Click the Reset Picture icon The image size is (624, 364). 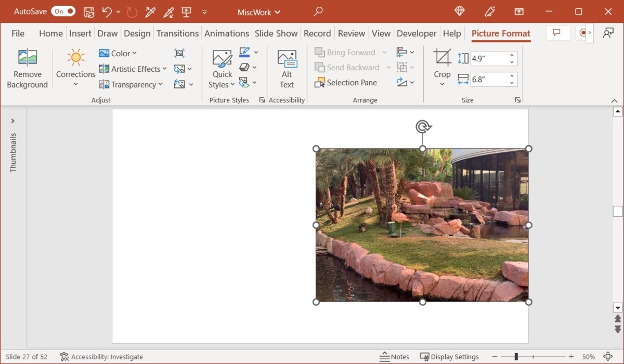[180, 83]
